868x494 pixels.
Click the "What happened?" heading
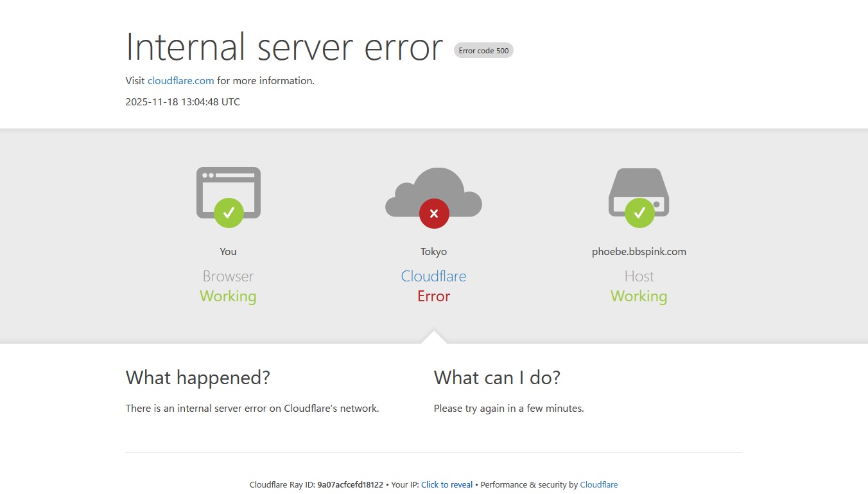[x=198, y=378]
